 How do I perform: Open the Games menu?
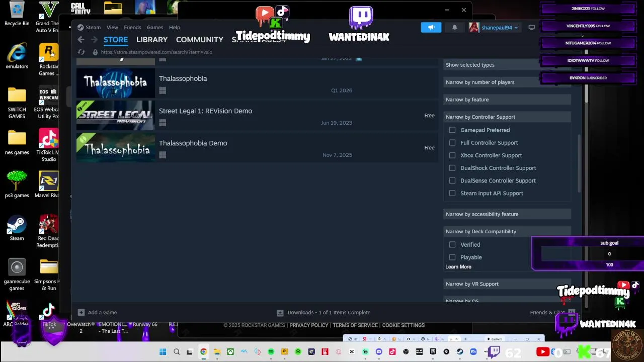point(155,27)
